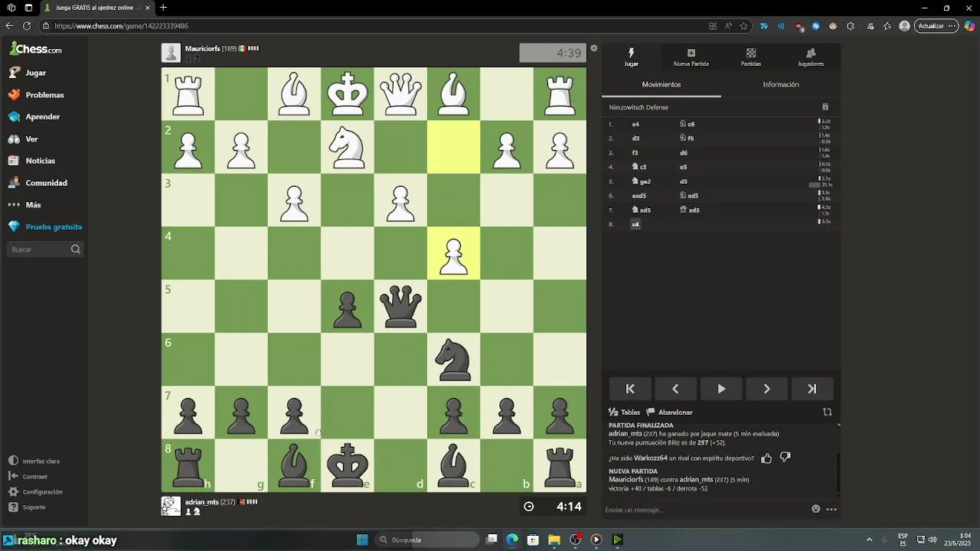Screen dimensions: 980x551
Task: Open browser profile avatar
Action: coord(905,26)
